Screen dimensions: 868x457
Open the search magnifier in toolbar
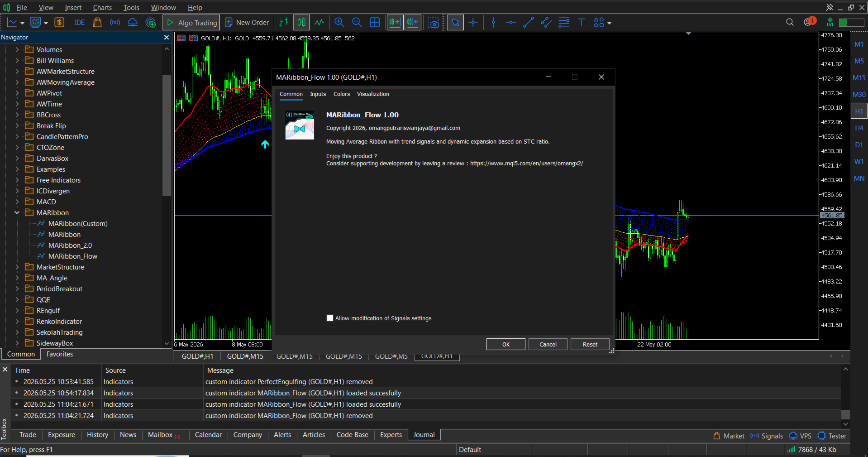click(790, 22)
